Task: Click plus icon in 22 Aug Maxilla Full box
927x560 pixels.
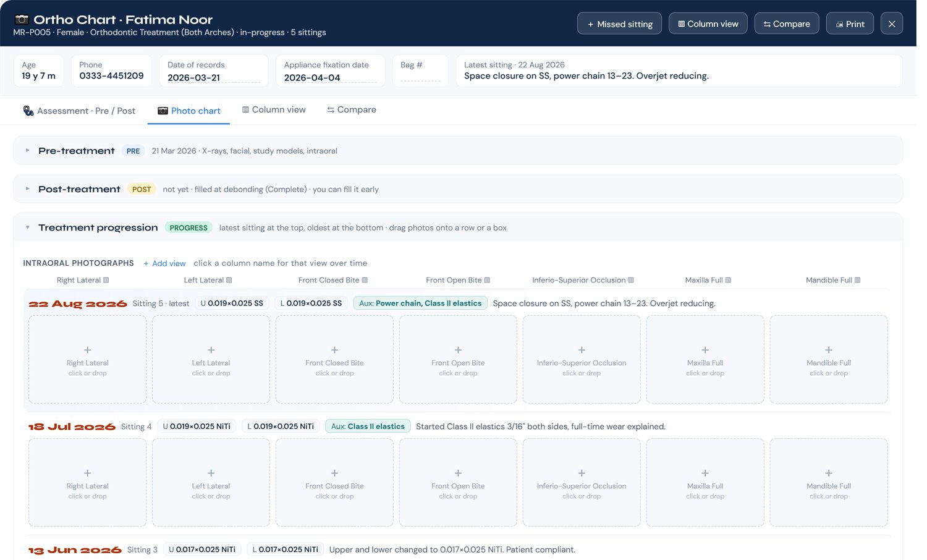Action: click(705, 350)
